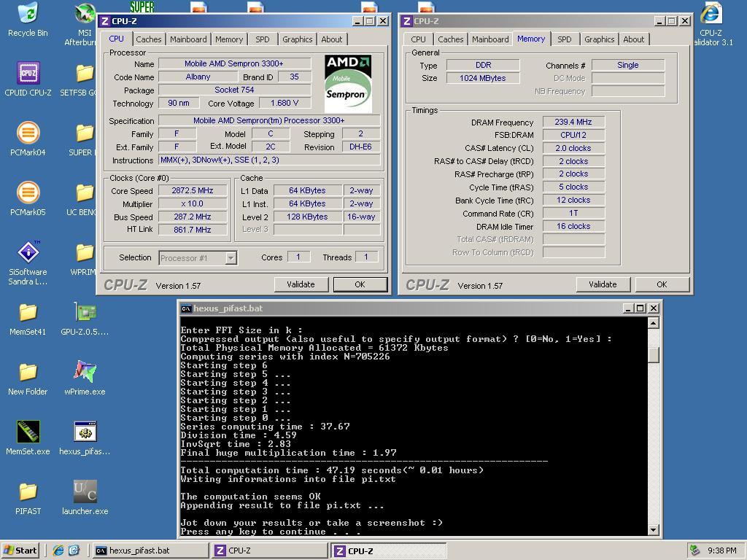Click the DRAM Frequency 239.4 MHz value
The image size is (747, 560).
(x=573, y=122)
